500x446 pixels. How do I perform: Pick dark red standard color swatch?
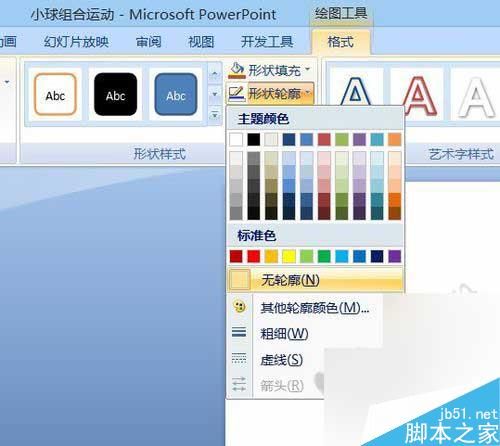(236, 256)
